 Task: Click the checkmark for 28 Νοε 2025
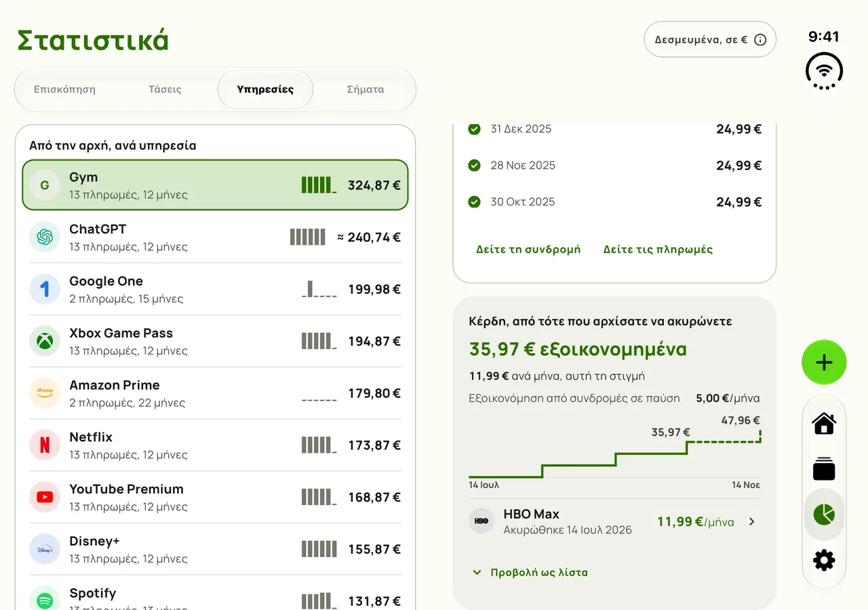coord(475,165)
